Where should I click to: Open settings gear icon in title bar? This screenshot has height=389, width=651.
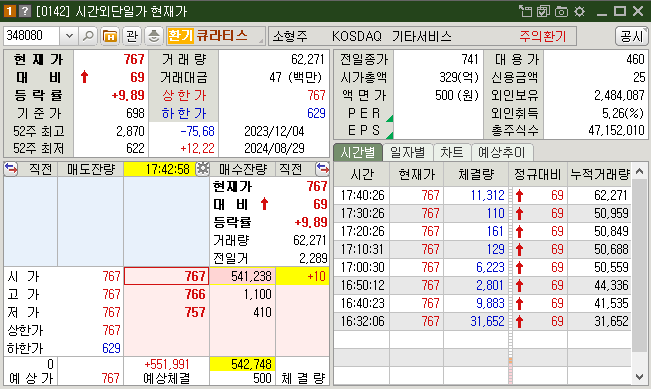coord(580,11)
